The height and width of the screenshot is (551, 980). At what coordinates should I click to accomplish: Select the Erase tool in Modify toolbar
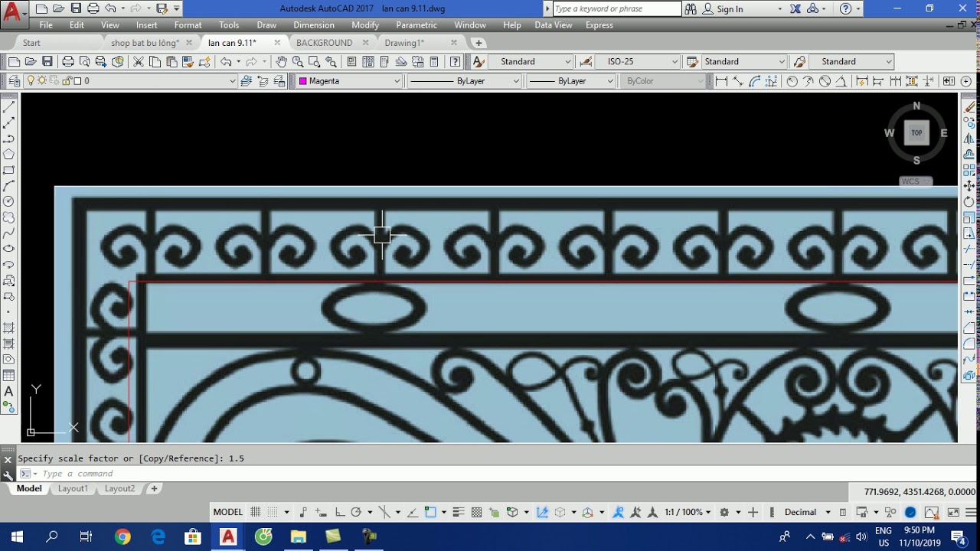tap(969, 107)
